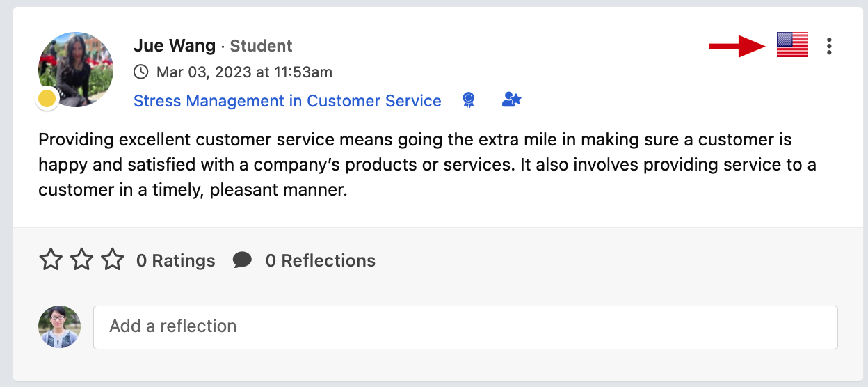Click the Mar 03, 2023 timestamp
The width and height of the screenshot is (868, 387).
[244, 72]
